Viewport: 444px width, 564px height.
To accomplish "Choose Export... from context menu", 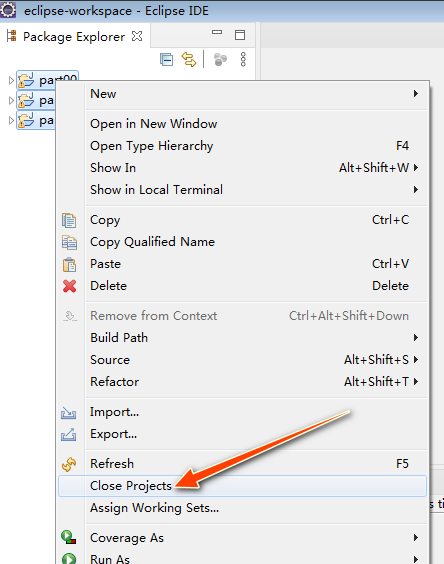I will pos(243,434).
